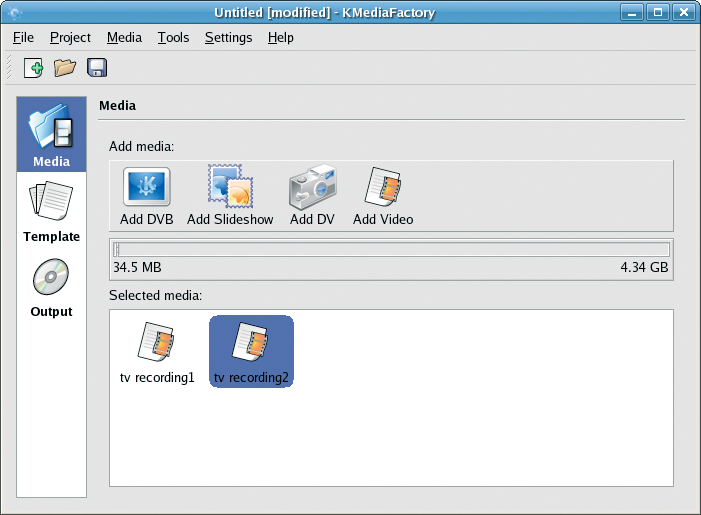Image resolution: width=701 pixels, height=515 pixels.
Task: Click the 34.5 MB used size label
Action: pyautogui.click(x=137, y=267)
